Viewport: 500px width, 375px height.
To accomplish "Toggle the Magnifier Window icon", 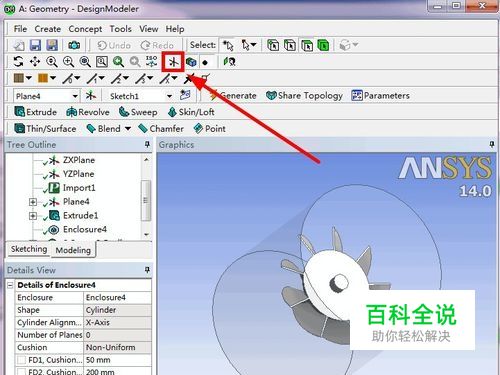I will tap(102, 62).
